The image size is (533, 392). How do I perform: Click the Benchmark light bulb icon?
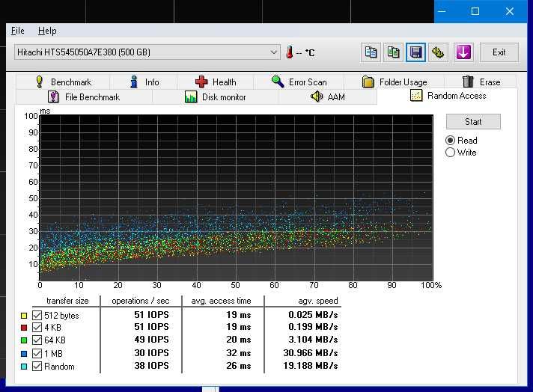[x=40, y=82]
